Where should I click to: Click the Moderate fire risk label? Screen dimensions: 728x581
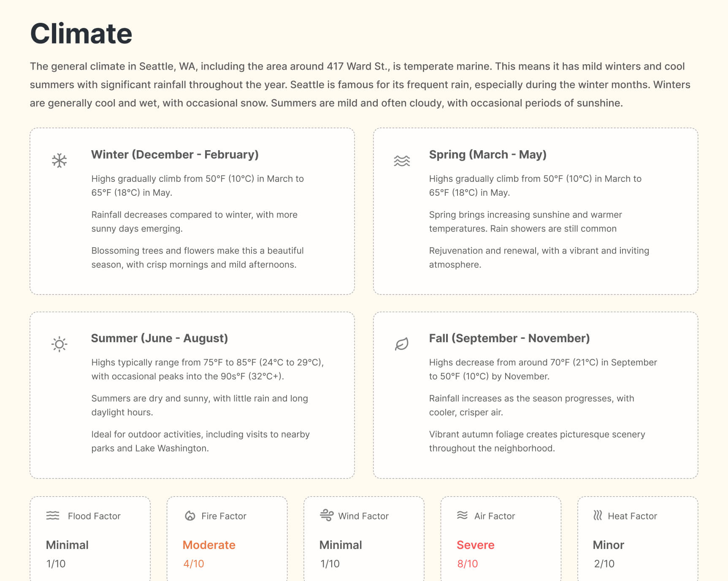(x=209, y=545)
